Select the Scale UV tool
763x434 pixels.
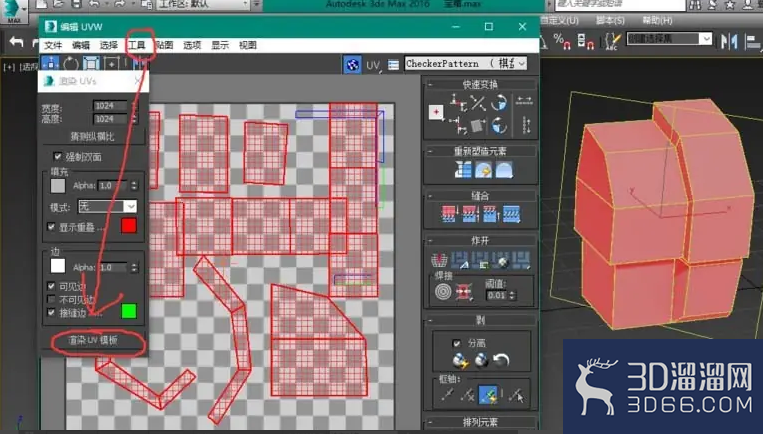click(91, 64)
